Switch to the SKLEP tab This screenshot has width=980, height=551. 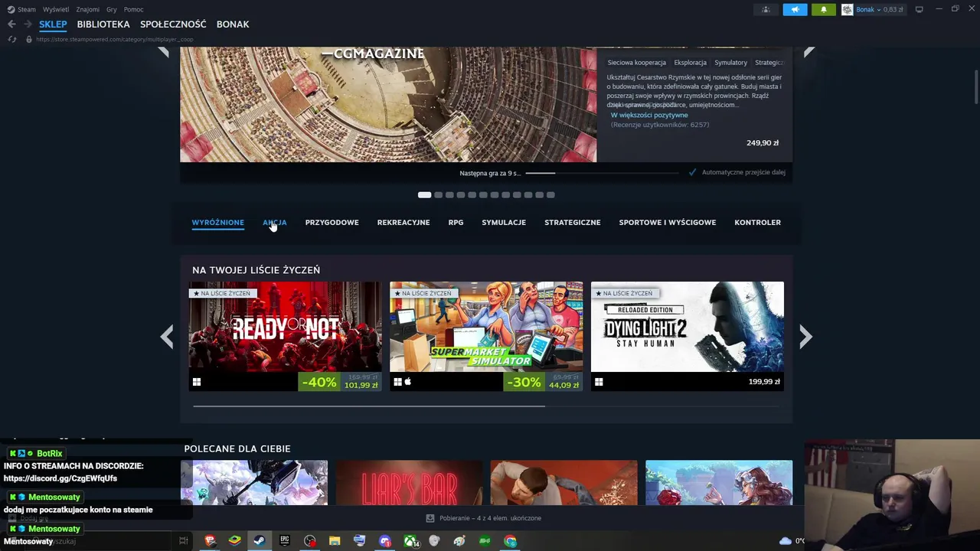53,24
